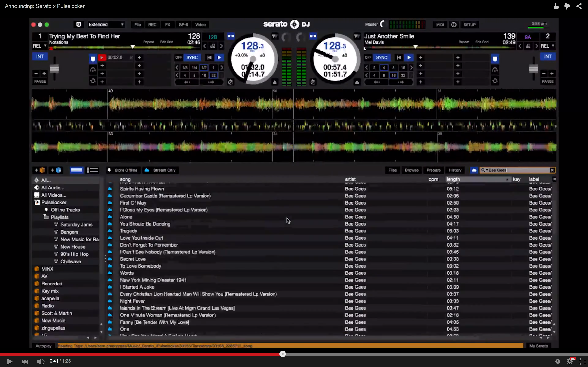Click the deck 2 eject icon

tap(357, 82)
